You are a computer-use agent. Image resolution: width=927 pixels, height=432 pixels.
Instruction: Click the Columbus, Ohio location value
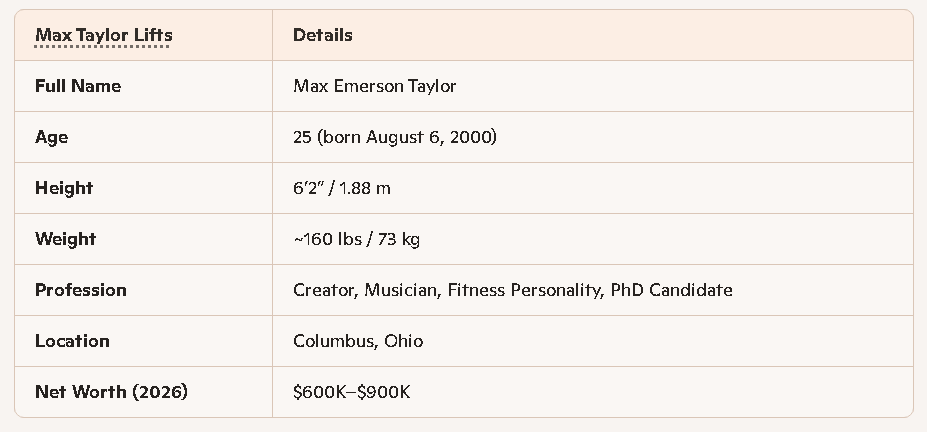(358, 341)
